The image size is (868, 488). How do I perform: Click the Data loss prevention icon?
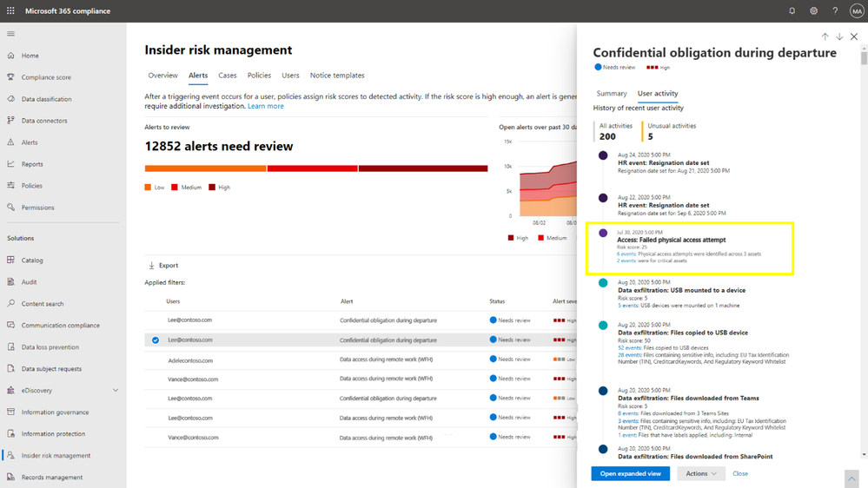(10, 347)
